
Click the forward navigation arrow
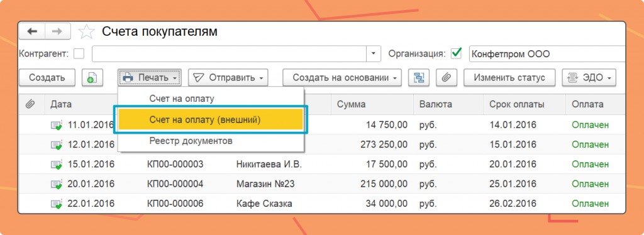pos(57,31)
